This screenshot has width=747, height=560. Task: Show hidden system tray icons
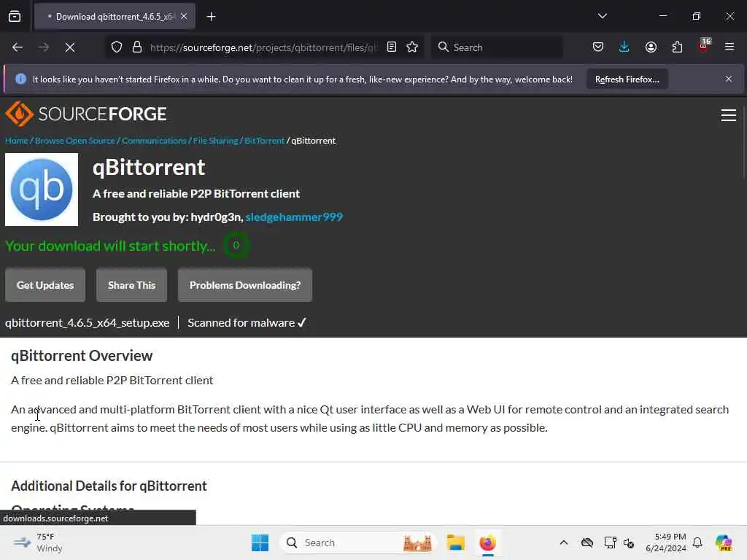point(564,542)
